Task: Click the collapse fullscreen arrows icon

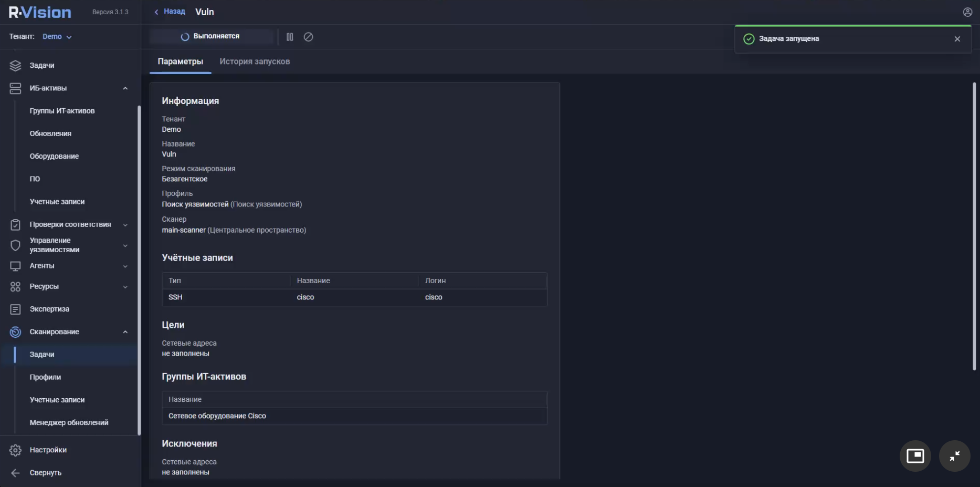Action: pyautogui.click(x=954, y=455)
